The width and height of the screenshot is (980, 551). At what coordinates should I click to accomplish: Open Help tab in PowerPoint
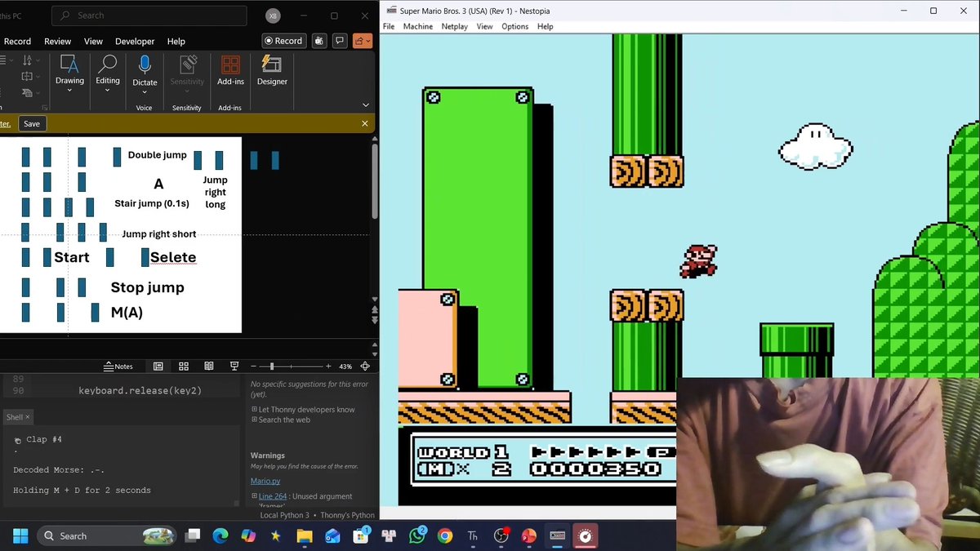[176, 42]
